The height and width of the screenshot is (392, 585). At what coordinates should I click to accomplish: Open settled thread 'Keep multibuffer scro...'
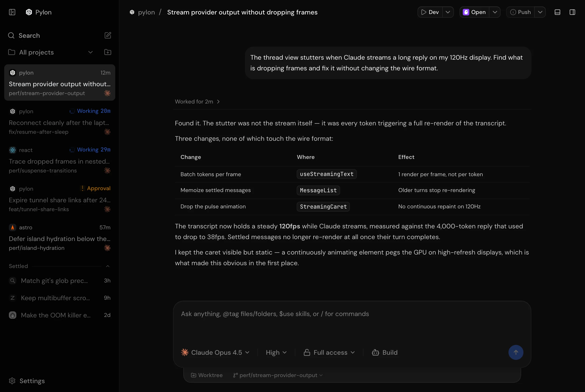point(59,298)
